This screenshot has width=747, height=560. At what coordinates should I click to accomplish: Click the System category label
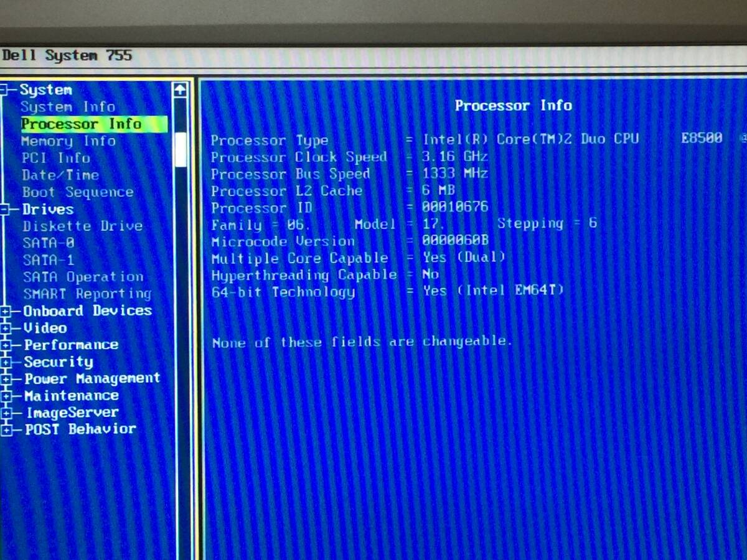(45, 90)
